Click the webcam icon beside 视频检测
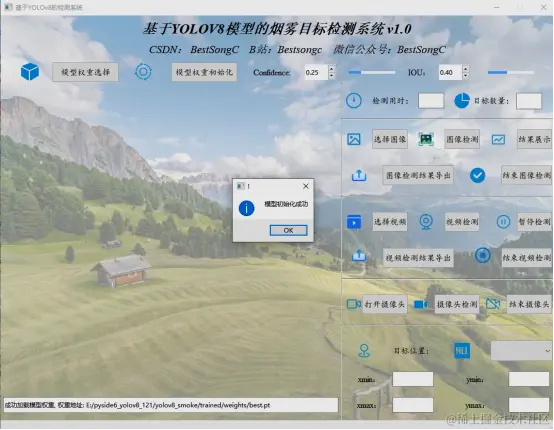This screenshot has height=430, width=554. coord(426,222)
